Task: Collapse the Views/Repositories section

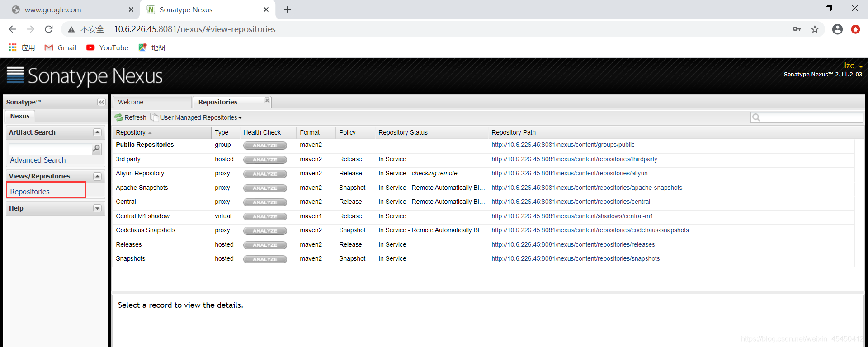Action: coord(97,176)
